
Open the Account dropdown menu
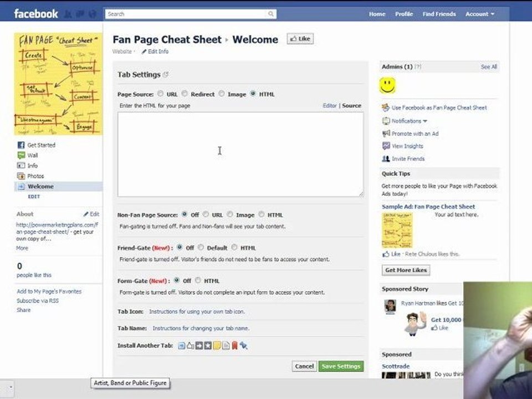tap(480, 14)
